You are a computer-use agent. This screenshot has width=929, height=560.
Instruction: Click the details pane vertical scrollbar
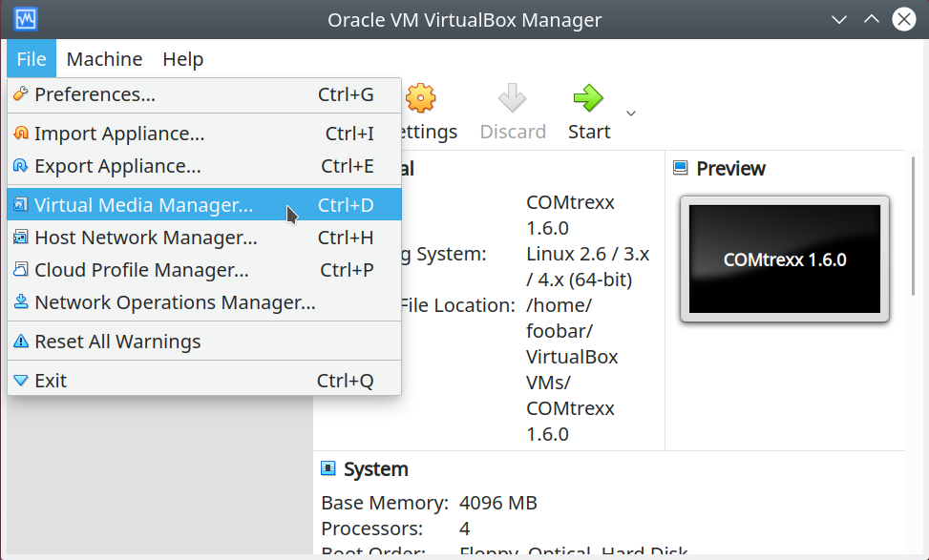pyautogui.click(x=913, y=226)
